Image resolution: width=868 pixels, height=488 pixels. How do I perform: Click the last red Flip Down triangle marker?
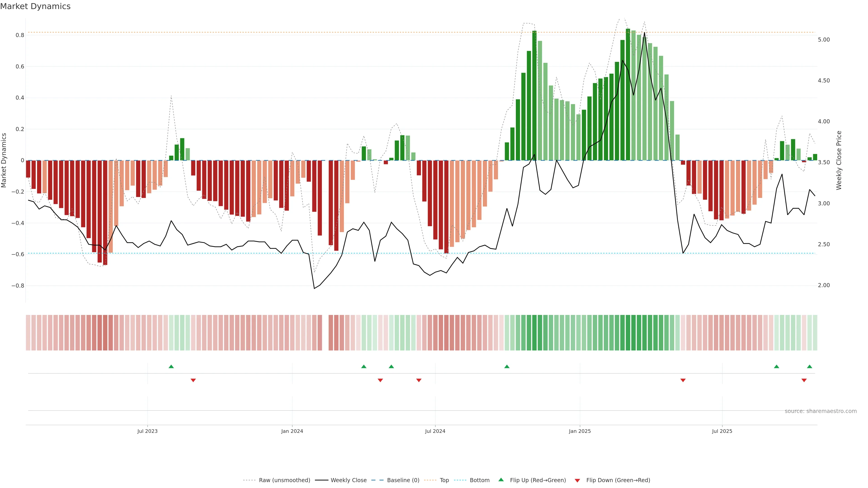pyautogui.click(x=804, y=380)
